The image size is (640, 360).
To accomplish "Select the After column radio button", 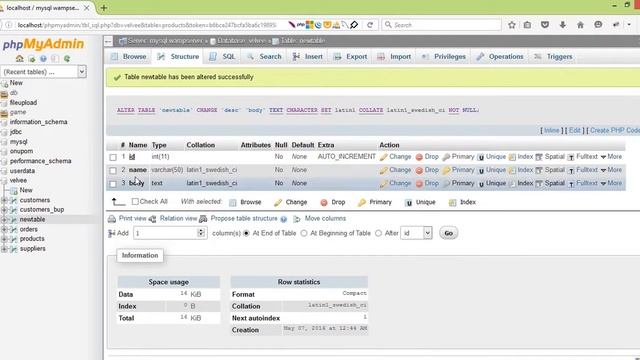I will [378, 233].
